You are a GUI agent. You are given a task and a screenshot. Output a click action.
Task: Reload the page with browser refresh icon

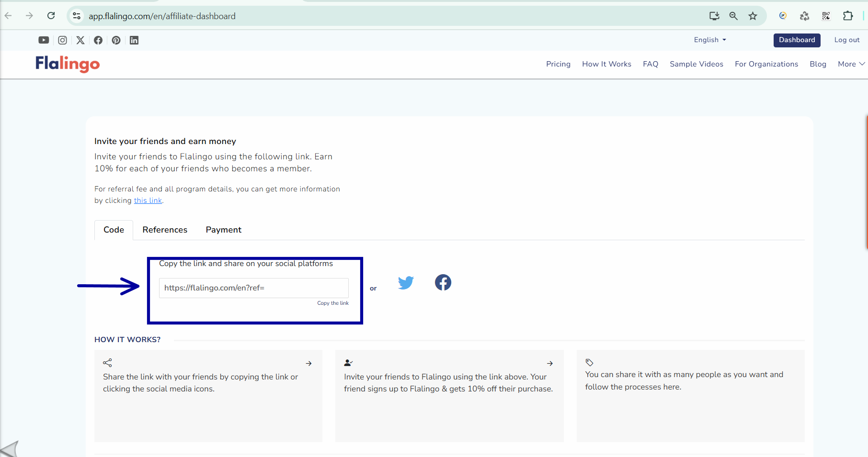[51, 16]
